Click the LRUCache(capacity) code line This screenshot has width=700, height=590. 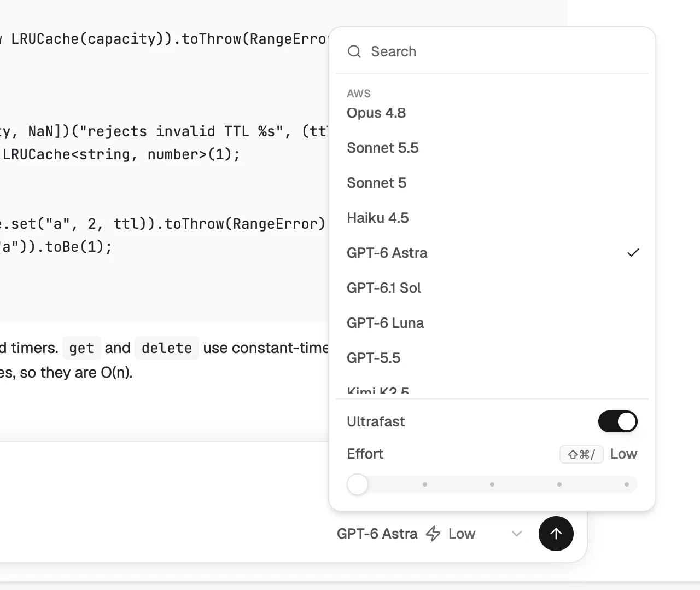click(x=164, y=39)
